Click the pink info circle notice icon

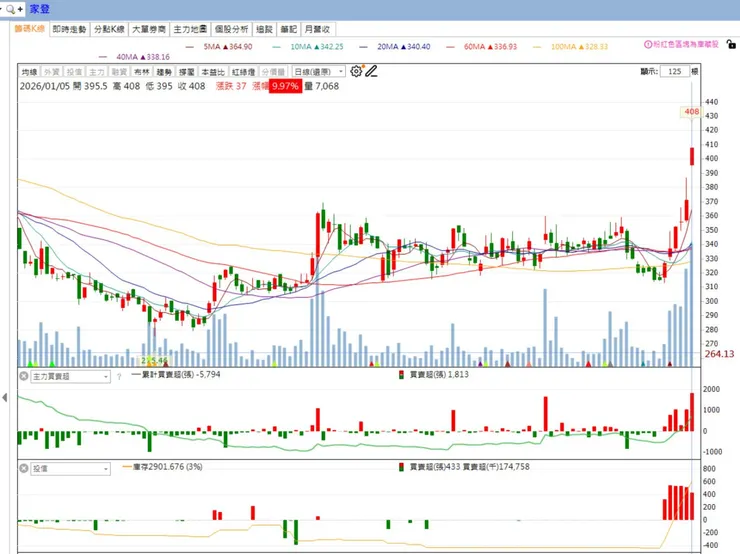click(x=648, y=44)
